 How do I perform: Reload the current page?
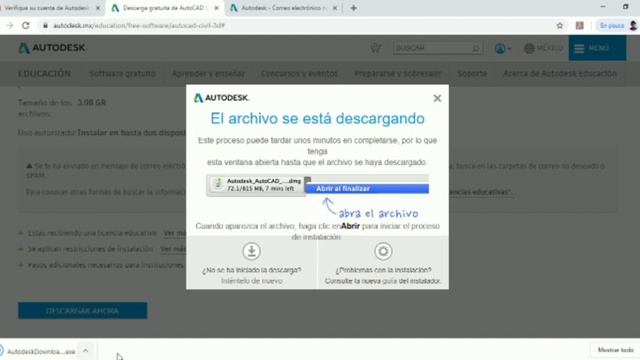[x=26, y=25]
